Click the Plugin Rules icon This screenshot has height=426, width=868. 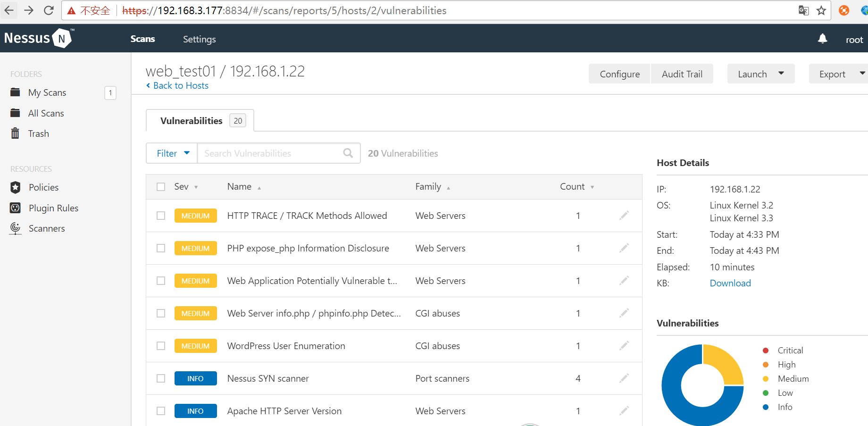point(15,208)
